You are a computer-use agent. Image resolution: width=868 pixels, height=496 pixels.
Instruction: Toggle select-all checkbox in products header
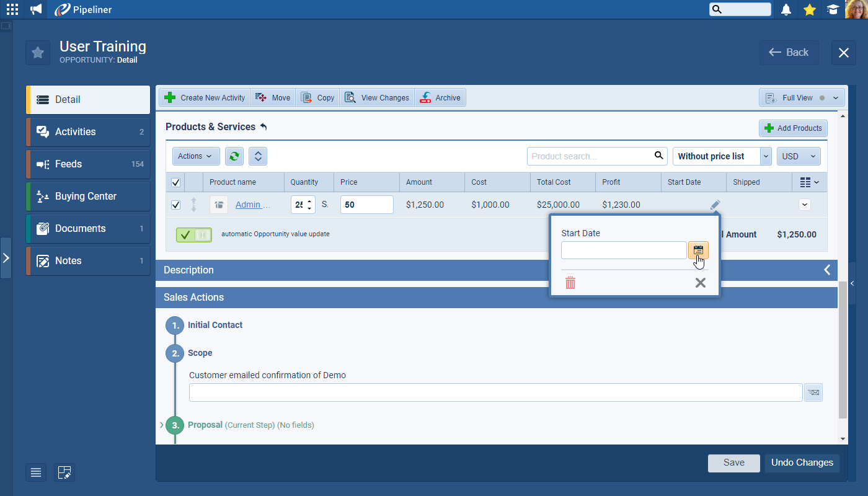tap(175, 182)
